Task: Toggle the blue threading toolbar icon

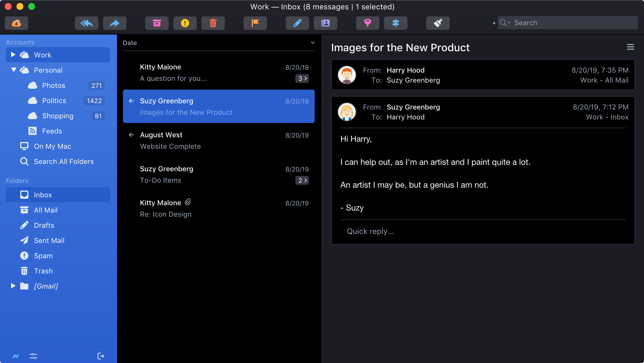Action: (395, 23)
